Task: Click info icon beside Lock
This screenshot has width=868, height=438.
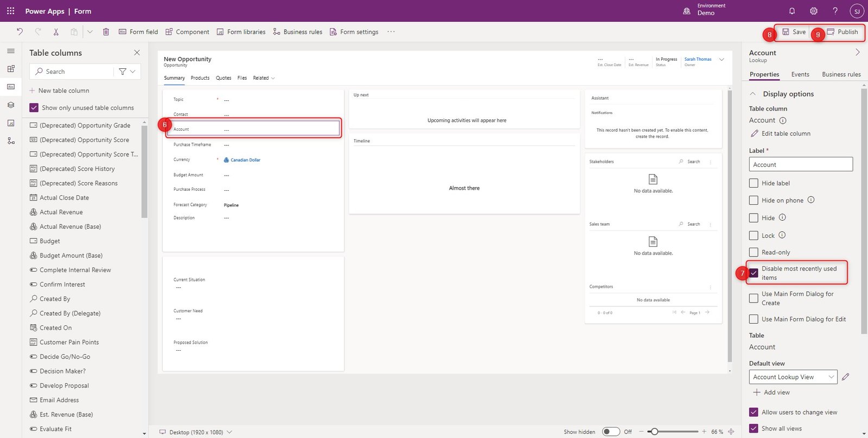Action: (x=782, y=235)
